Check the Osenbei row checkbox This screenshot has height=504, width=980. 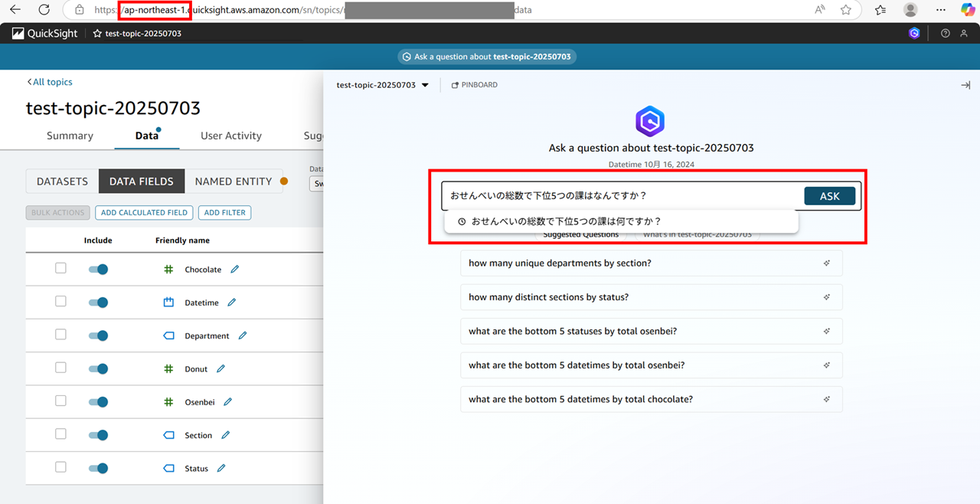click(x=60, y=401)
